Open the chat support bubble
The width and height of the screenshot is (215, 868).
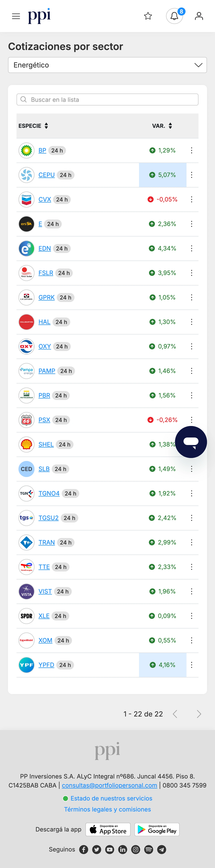click(x=191, y=442)
